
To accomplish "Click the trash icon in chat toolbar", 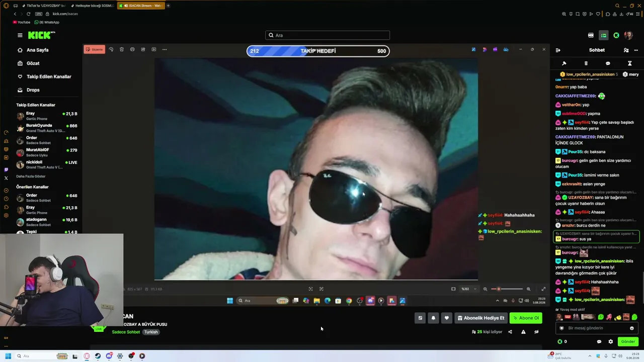I will click(586, 63).
